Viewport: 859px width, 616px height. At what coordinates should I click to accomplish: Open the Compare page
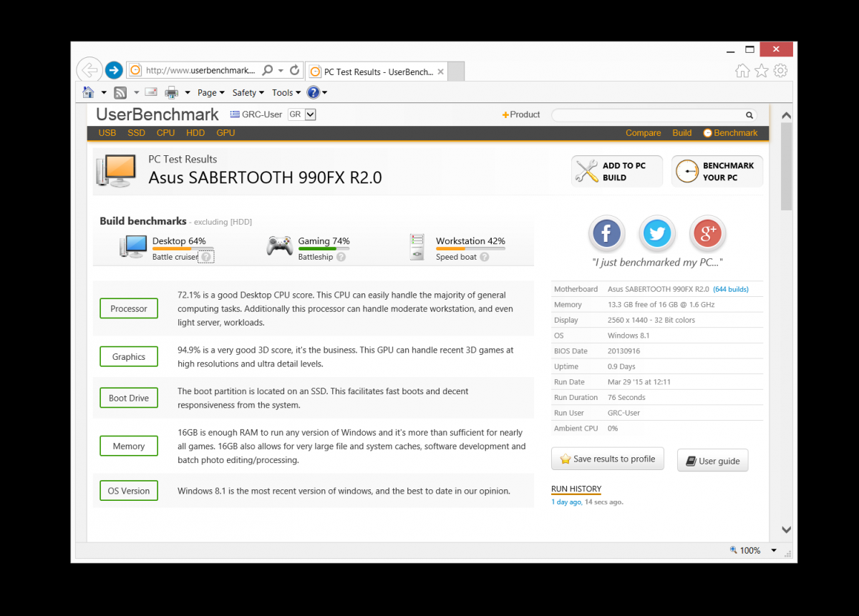coord(644,133)
